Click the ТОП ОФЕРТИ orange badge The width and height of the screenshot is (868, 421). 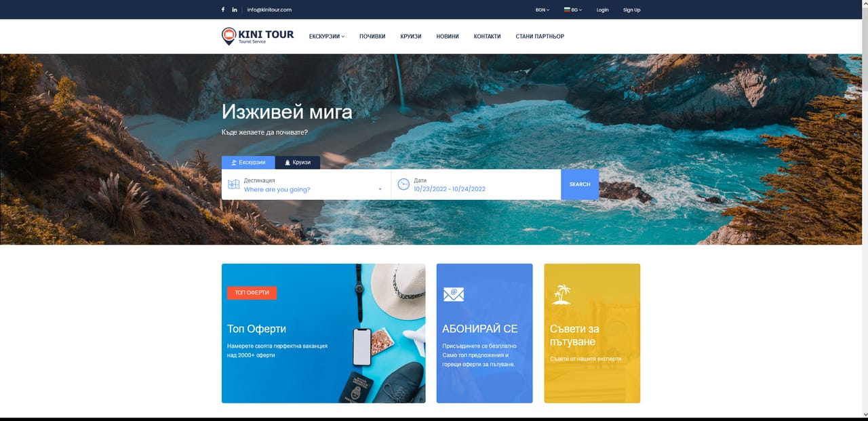tap(252, 293)
